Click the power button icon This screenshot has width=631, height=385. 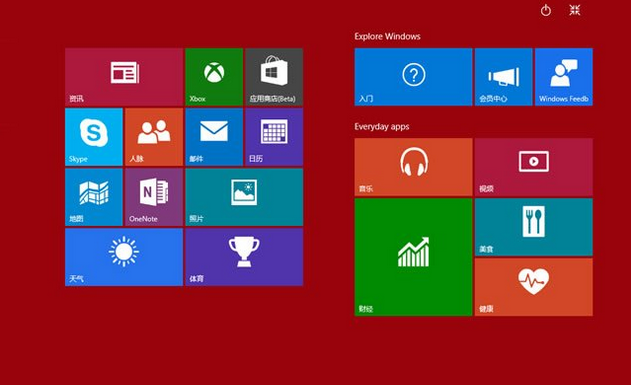pyautogui.click(x=546, y=10)
